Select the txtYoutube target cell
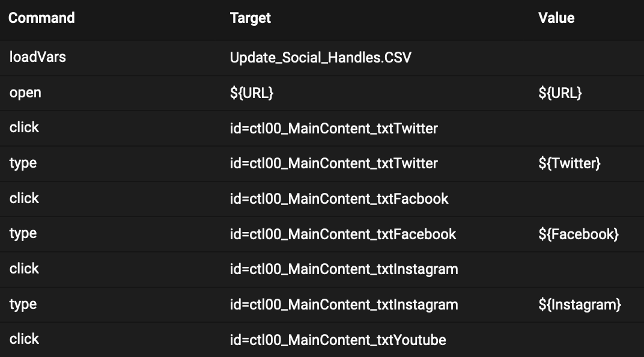644x357 pixels. coord(338,340)
